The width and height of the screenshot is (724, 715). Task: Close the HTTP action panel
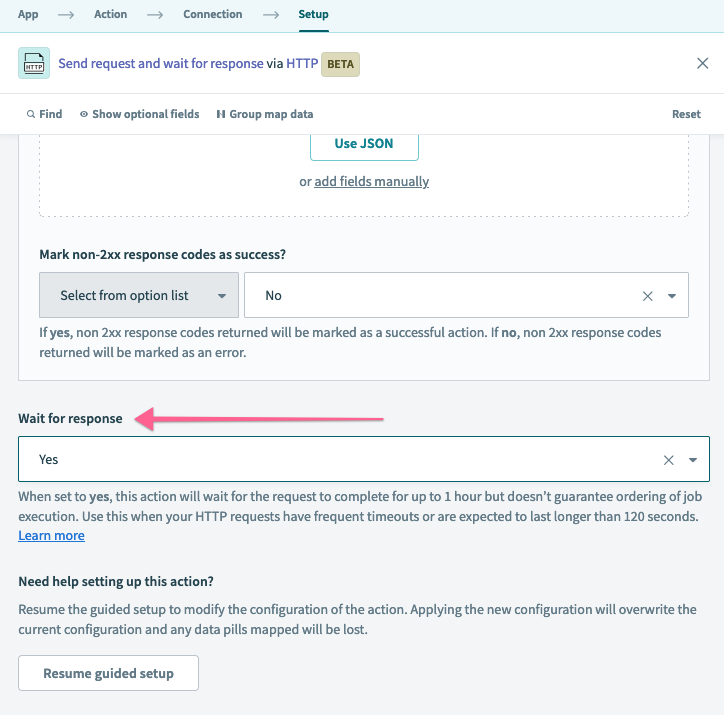(x=702, y=63)
